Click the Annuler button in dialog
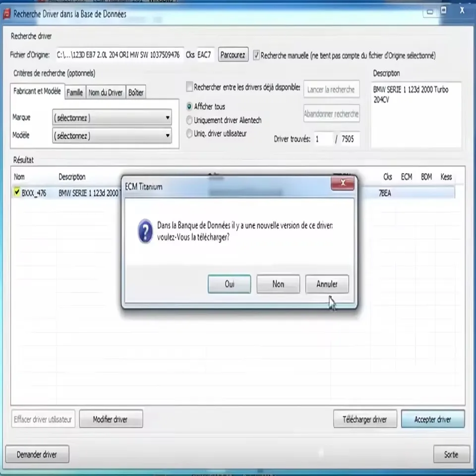476x476 pixels. pyautogui.click(x=327, y=284)
